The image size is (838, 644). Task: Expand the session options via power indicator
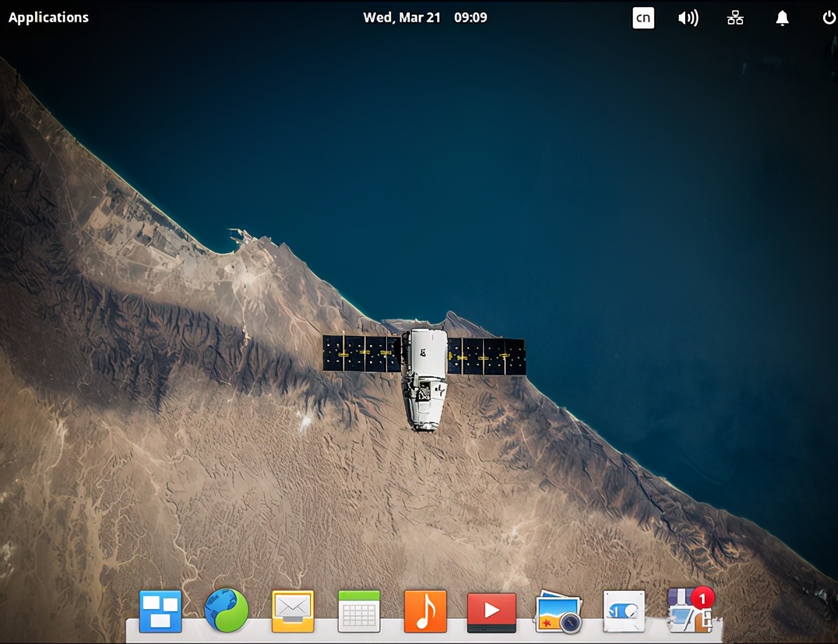(827, 17)
